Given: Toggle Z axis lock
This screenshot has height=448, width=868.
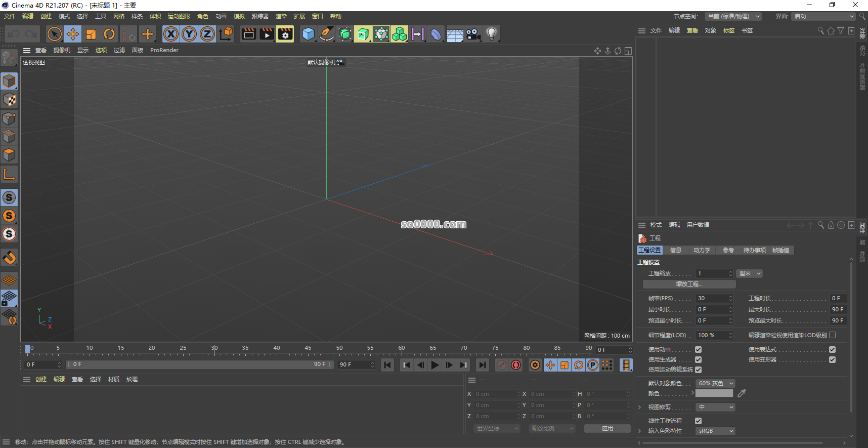Looking at the screenshot, I should 207,34.
